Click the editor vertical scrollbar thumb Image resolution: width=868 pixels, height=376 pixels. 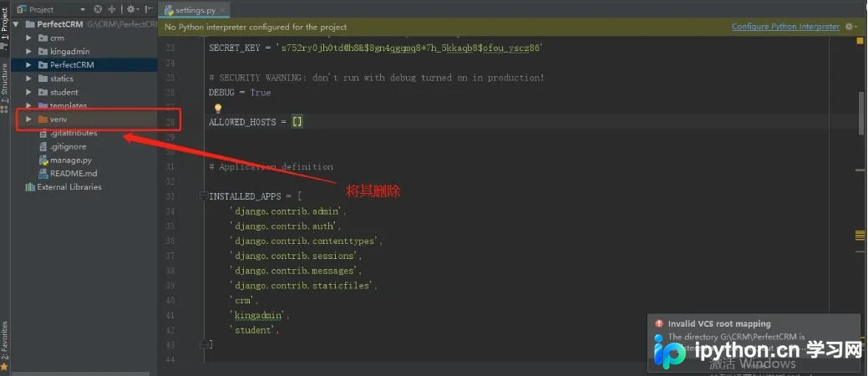click(x=861, y=114)
